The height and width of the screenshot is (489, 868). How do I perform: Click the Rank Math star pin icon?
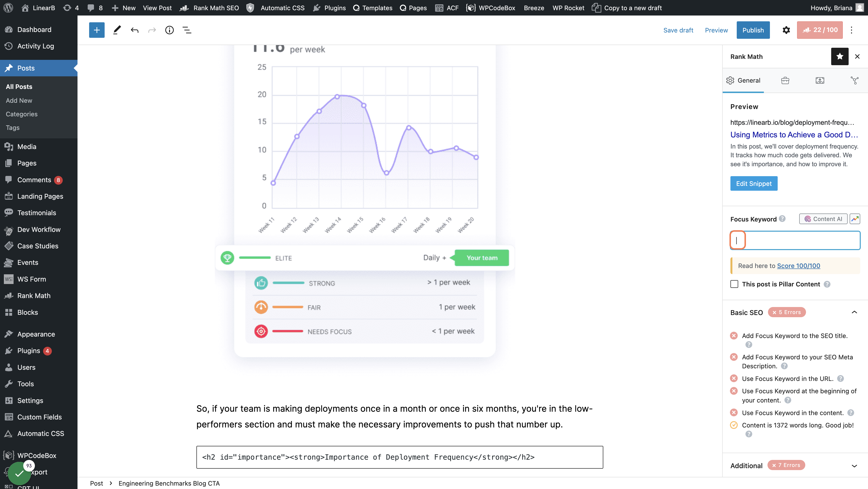pyautogui.click(x=840, y=56)
